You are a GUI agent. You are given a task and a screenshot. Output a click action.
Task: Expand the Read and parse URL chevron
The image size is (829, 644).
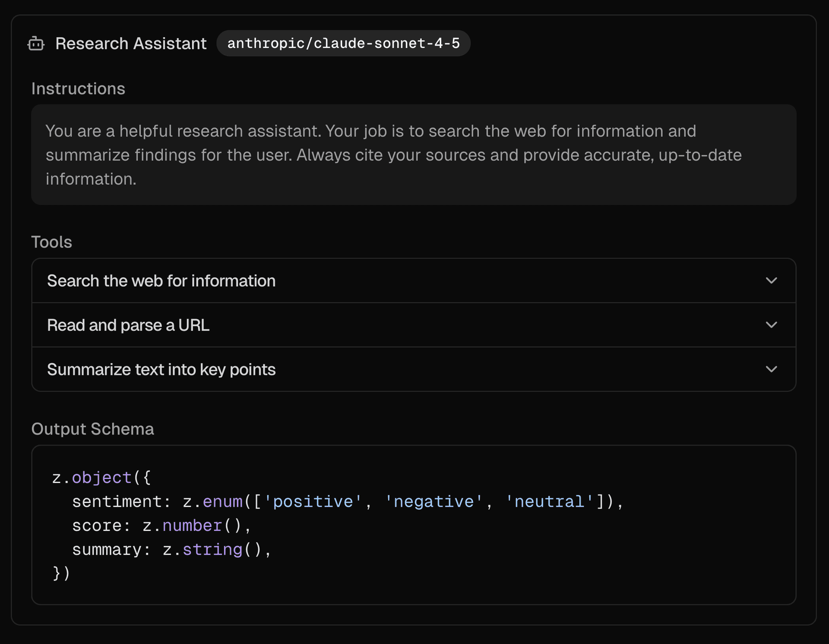(x=771, y=325)
